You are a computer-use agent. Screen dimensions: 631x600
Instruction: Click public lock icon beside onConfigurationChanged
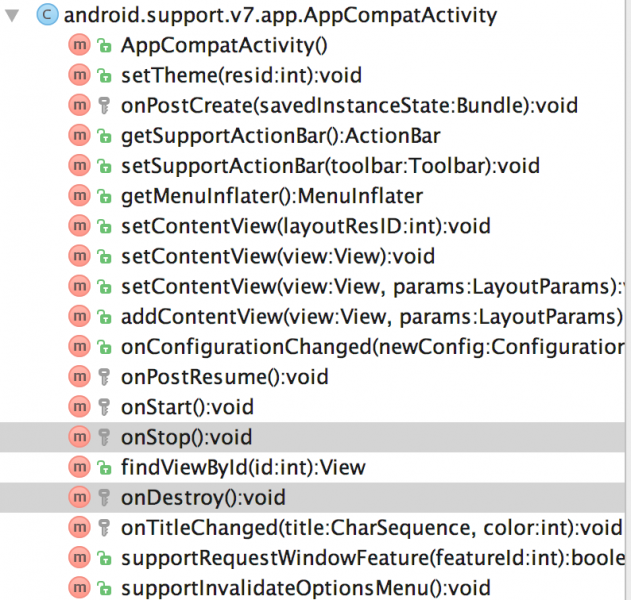pos(104,347)
